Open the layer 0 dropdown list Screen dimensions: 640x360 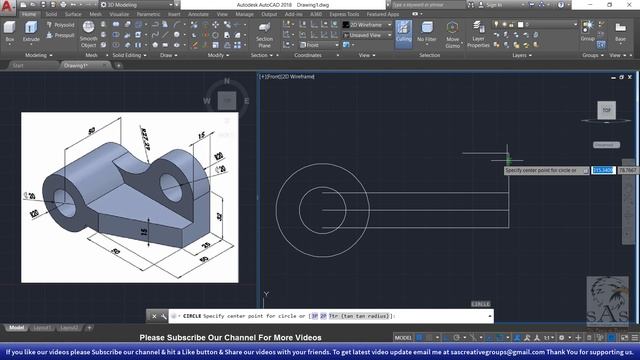pyautogui.click(x=535, y=25)
